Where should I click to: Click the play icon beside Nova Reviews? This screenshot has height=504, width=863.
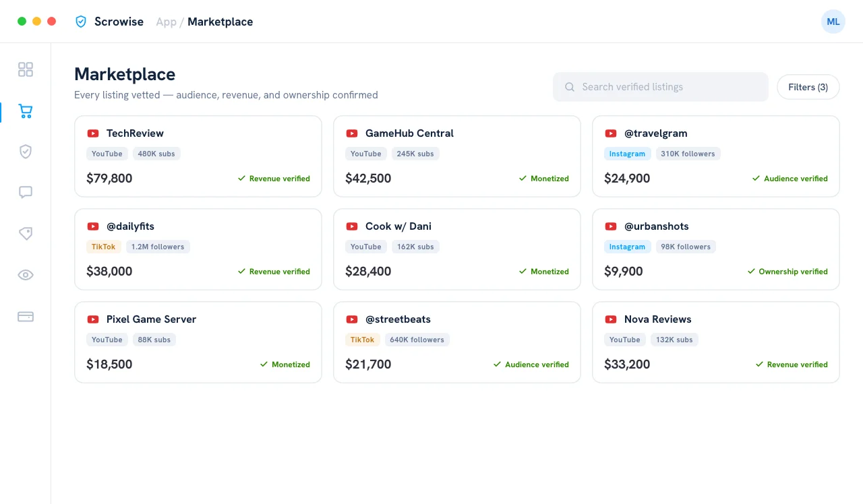pyautogui.click(x=611, y=319)
